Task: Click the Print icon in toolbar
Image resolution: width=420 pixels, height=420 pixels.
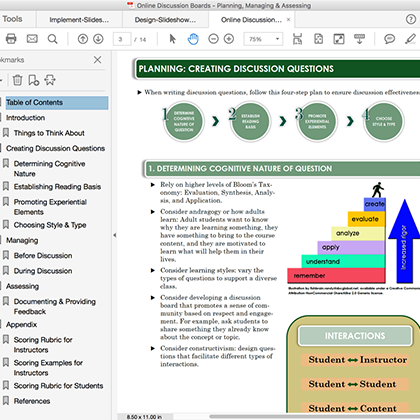Action: pyautogui.click(x=11, y=39)
